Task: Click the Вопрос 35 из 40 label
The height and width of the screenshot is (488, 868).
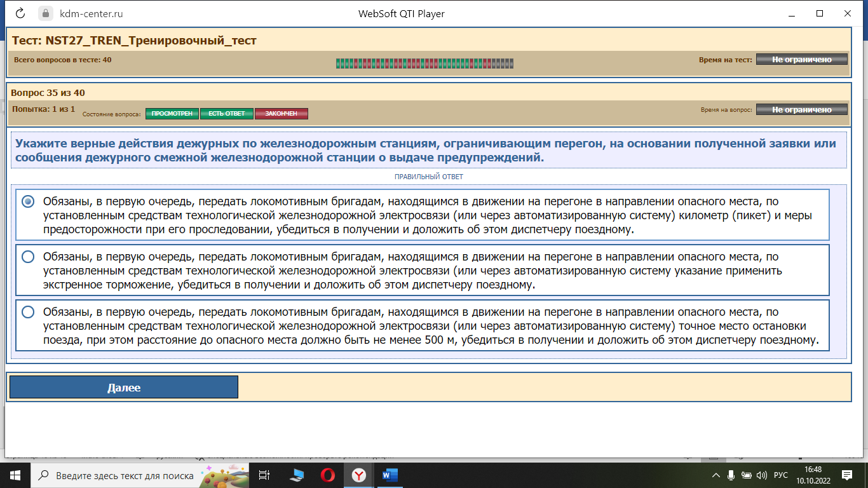Action: (x=48, y=92)
